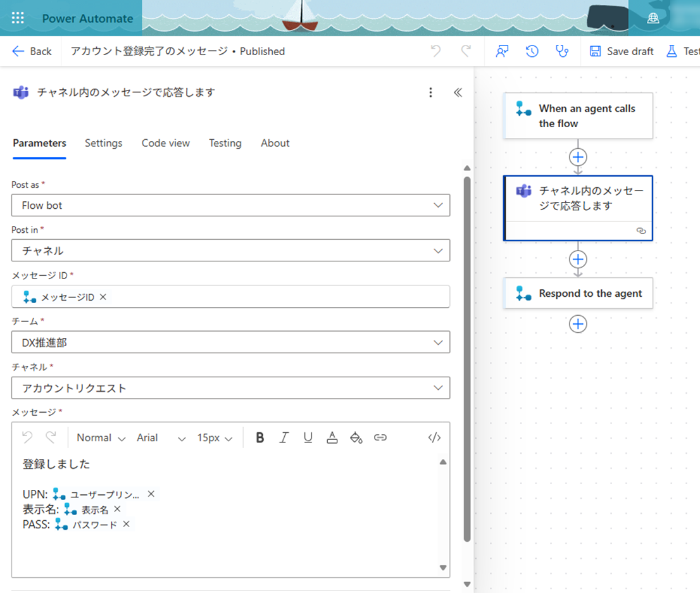Open the About tab
The image size is (700, 593).
tap(275, 143)
